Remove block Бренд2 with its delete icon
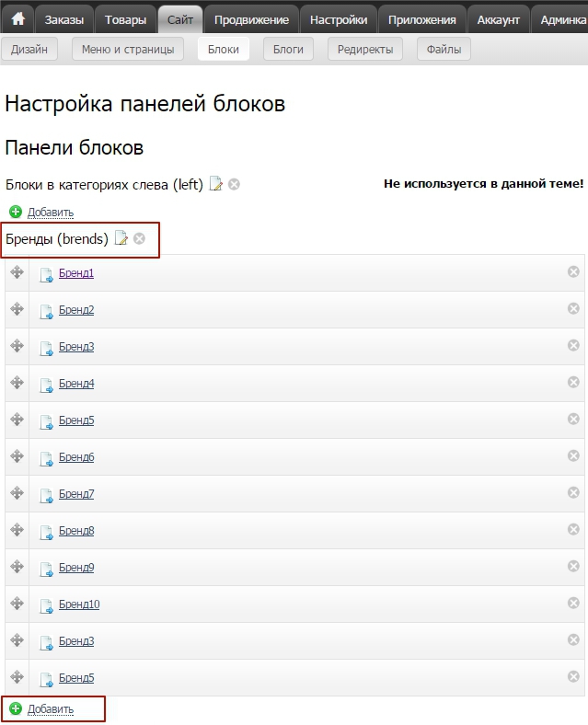 click(573, 308)
